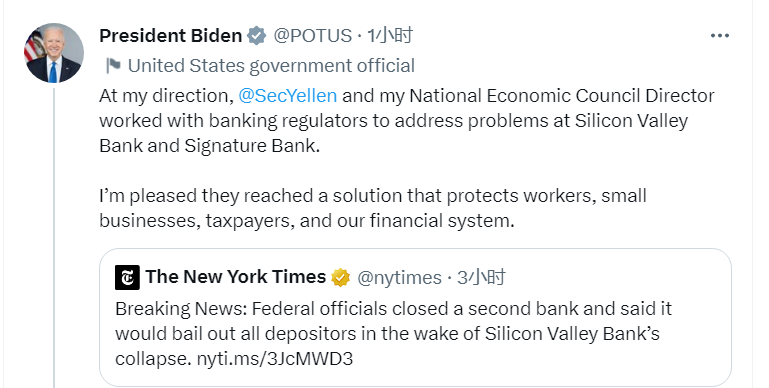Click the United States government official label
769x388 pixels.
[x=271, y=66]
